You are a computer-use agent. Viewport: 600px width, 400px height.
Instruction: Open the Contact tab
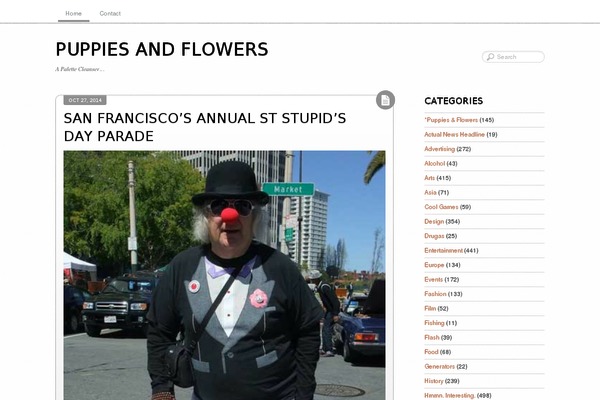tap(110, 13)
